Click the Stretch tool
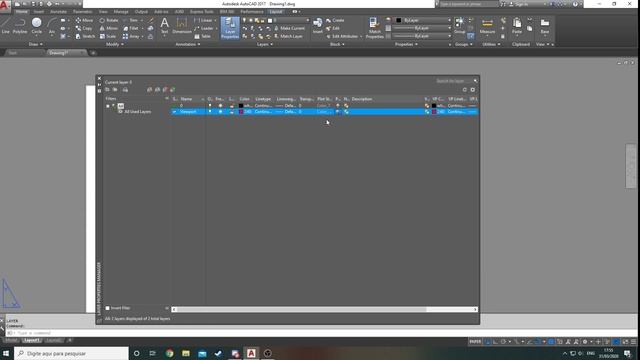 coord(85,36)
